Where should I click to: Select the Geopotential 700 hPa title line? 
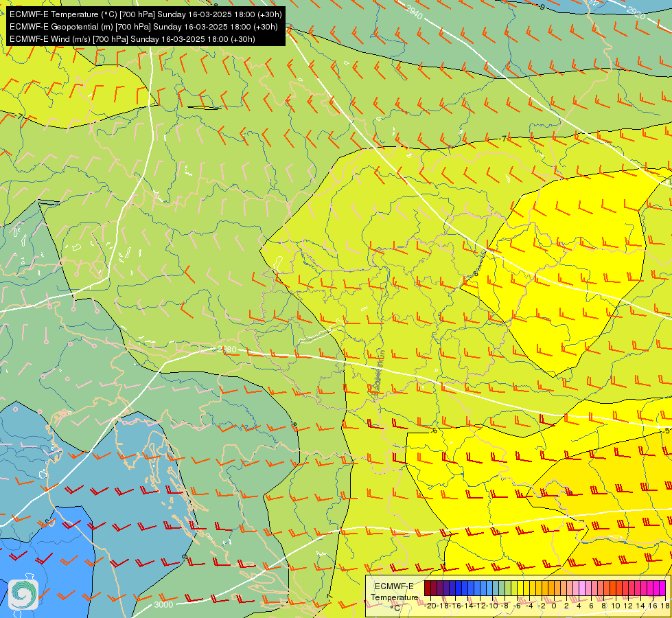pos(143,27)
